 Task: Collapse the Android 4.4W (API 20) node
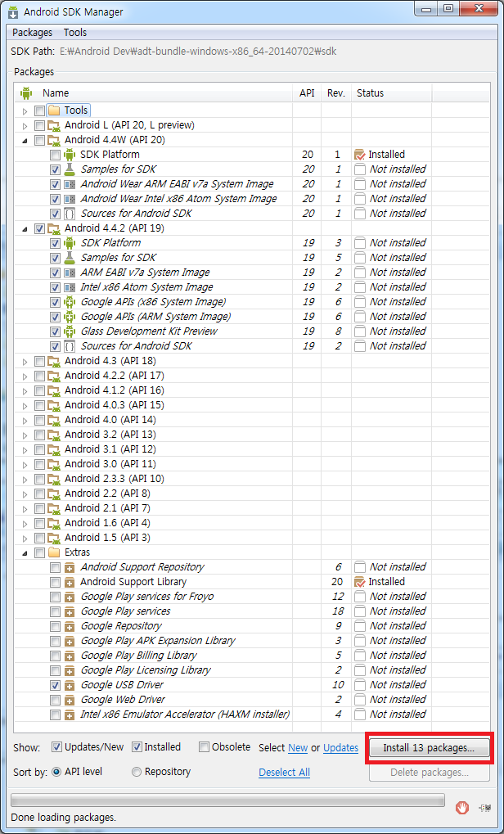tap(25, 141)
